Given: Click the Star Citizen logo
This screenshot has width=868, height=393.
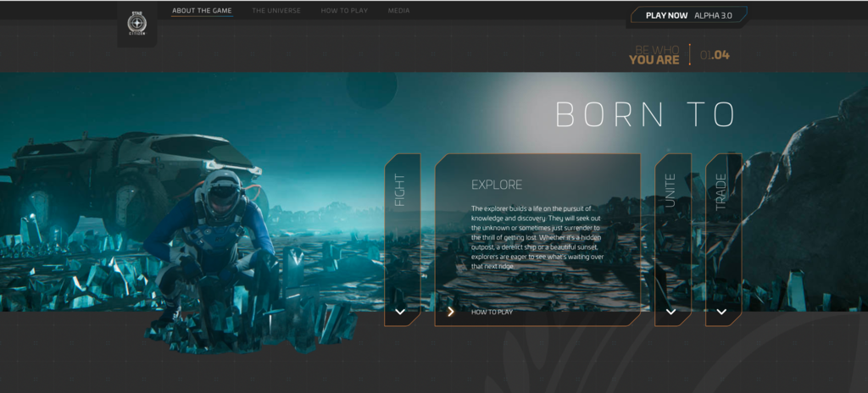Looking at the screenshot, I should coord(136,23).
